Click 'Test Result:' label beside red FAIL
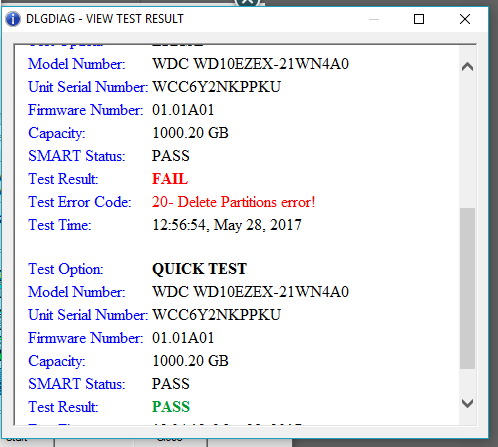The image size is (498, 447). click(63, 179)
